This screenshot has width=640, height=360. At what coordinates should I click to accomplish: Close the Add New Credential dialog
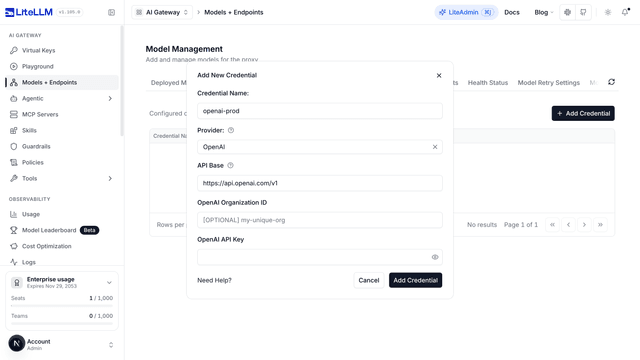pos(439,76)
